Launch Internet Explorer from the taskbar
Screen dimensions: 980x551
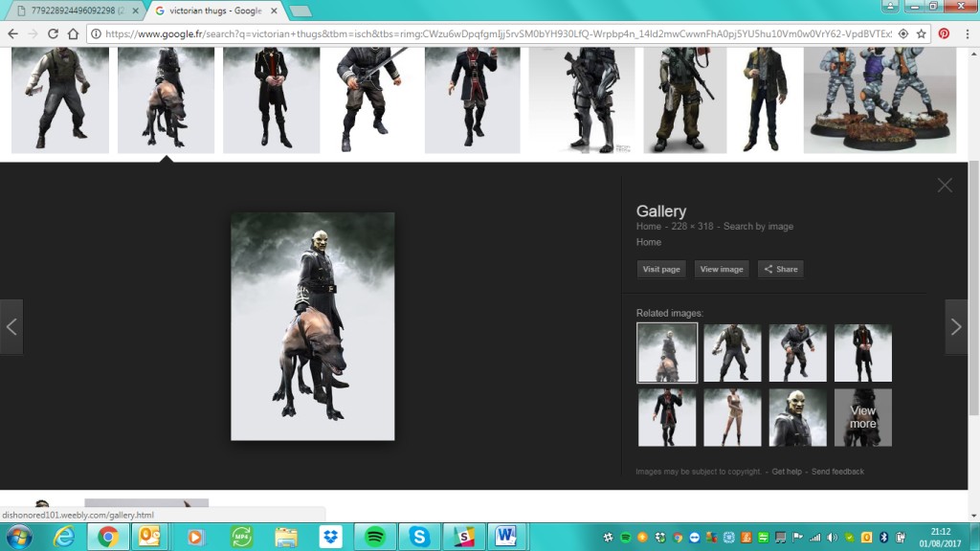click(x=64, y=537)
